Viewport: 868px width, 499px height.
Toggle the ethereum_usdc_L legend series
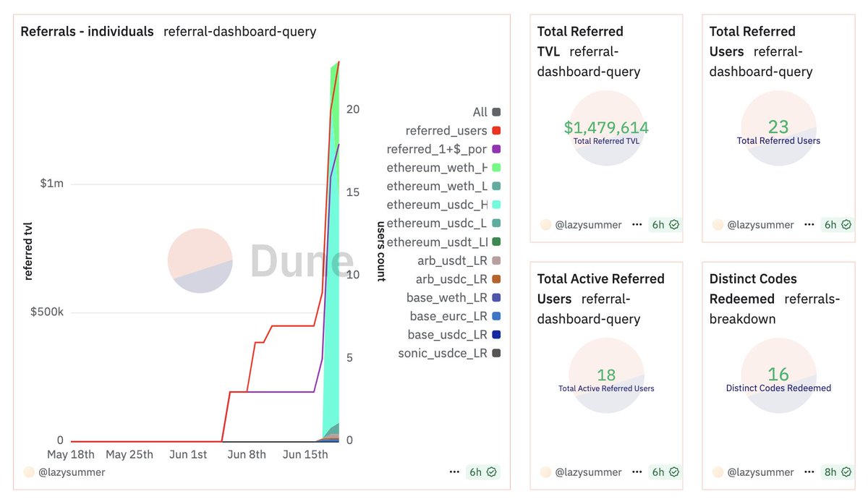[444, 223]
